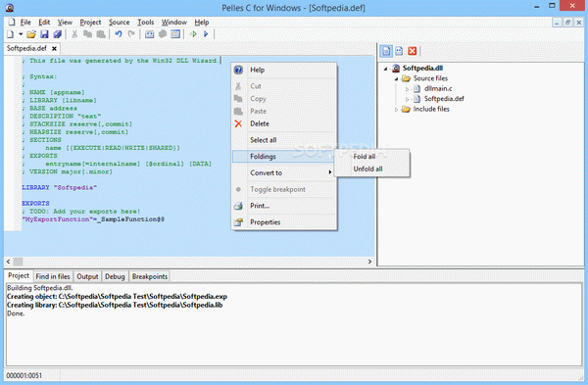
Task: Open the Foldings submenu entry
Action: click(x=284, y=157)
